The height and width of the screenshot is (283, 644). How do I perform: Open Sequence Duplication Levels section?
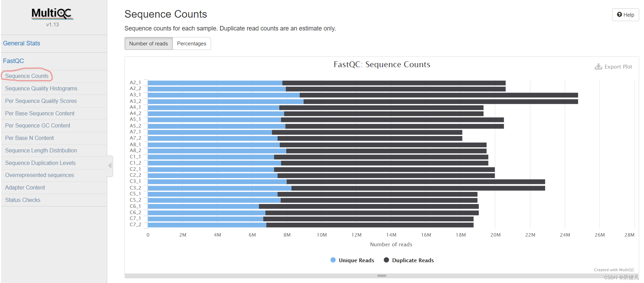(40, 163)
